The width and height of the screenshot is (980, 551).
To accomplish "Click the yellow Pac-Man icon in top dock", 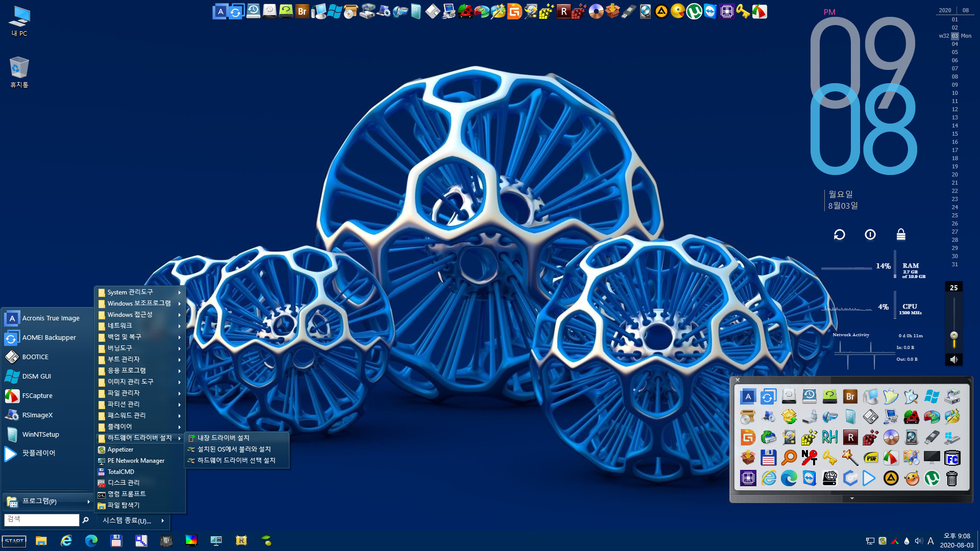I will [678, 11].
